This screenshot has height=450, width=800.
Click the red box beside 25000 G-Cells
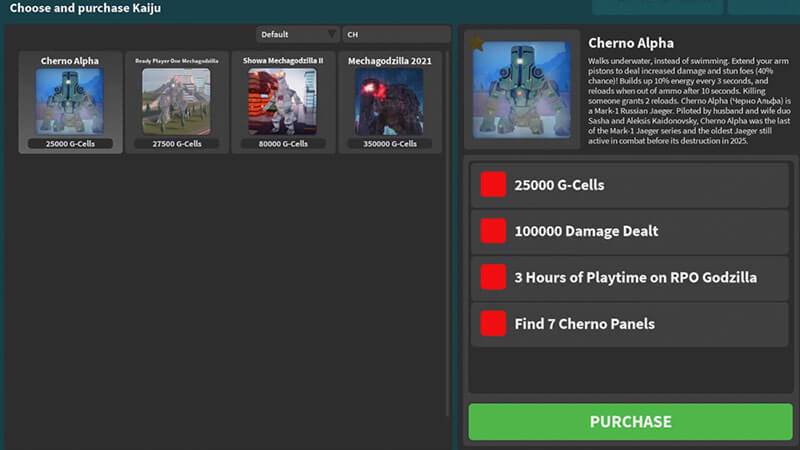point(493,184)
